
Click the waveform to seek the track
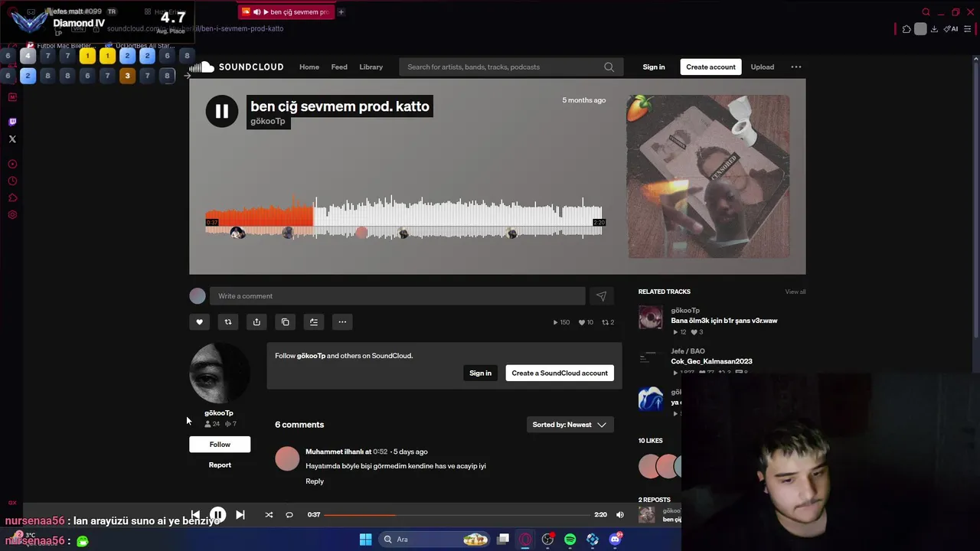click(x=403, y=217)
